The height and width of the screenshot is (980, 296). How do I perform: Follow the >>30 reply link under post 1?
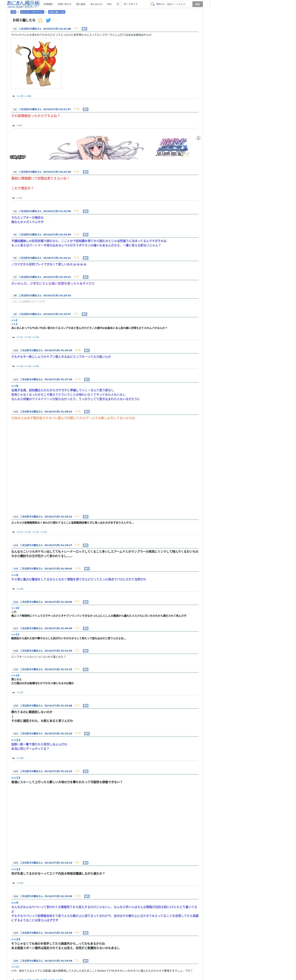point(20,96)
